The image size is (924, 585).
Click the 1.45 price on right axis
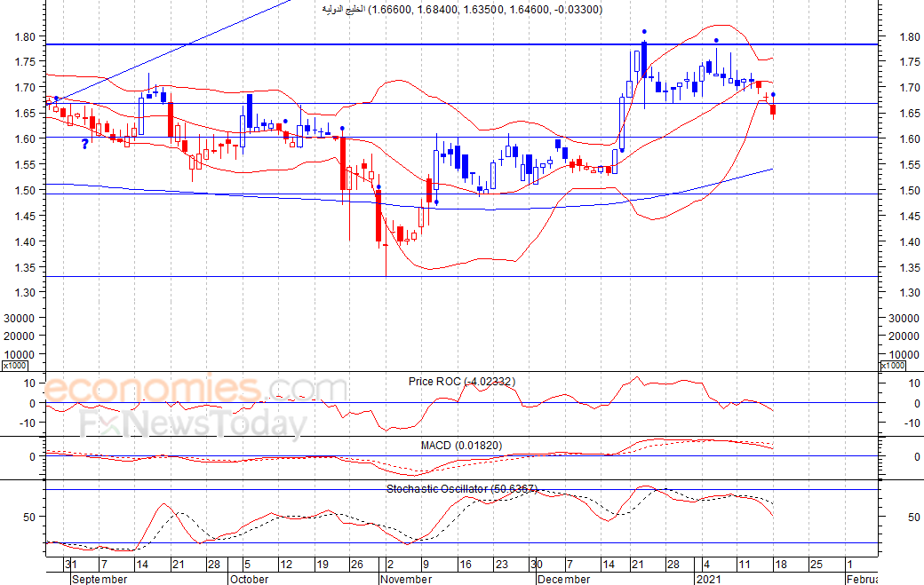[910, 216]
